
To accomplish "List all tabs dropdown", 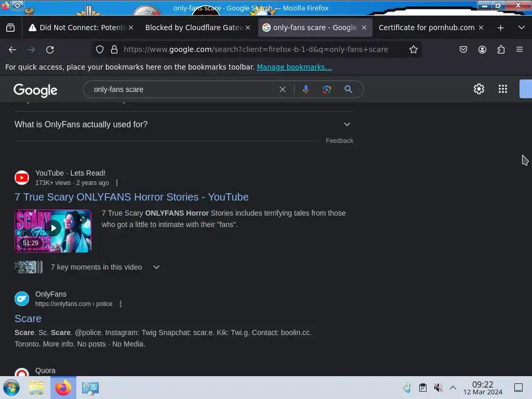I will click(x=522, y=28).
